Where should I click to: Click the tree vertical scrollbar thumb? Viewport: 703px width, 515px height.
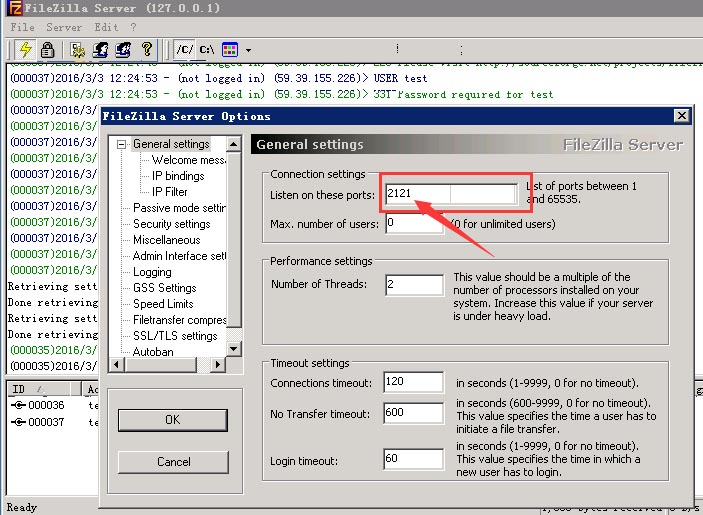(x=234, y=240)
